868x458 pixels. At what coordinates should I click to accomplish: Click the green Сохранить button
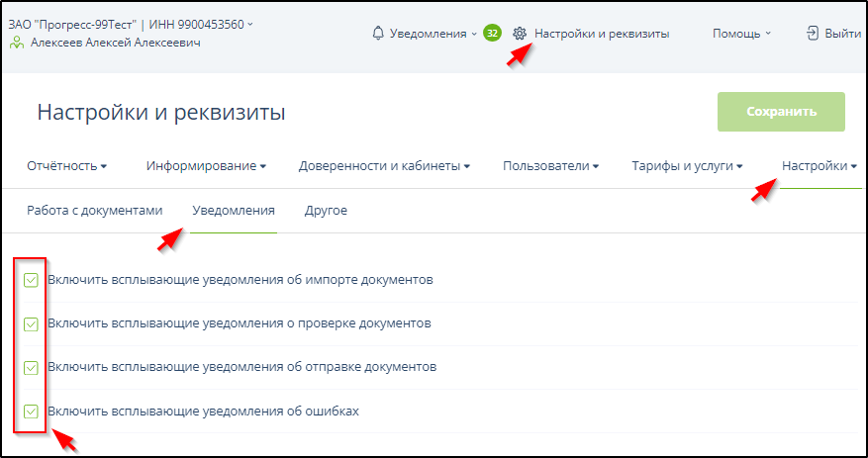click(781, 112)
